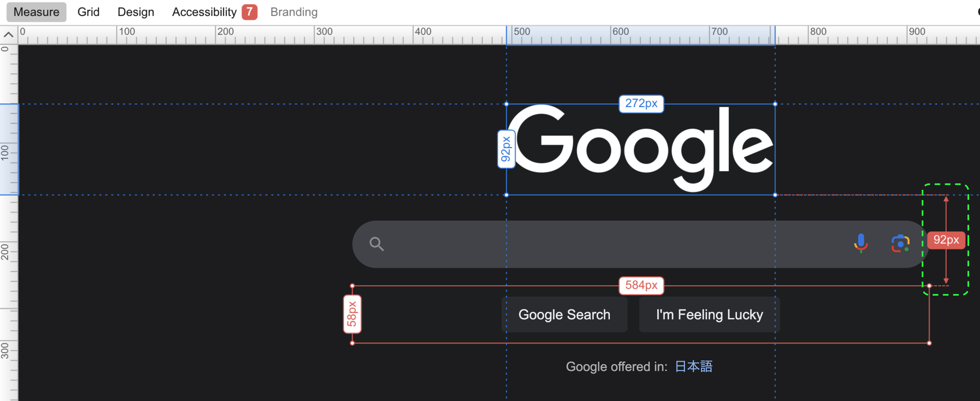This screenshot has width=980, height=401.
Task: Open the Accessibility tab
Action: click(x=204, y=12)
